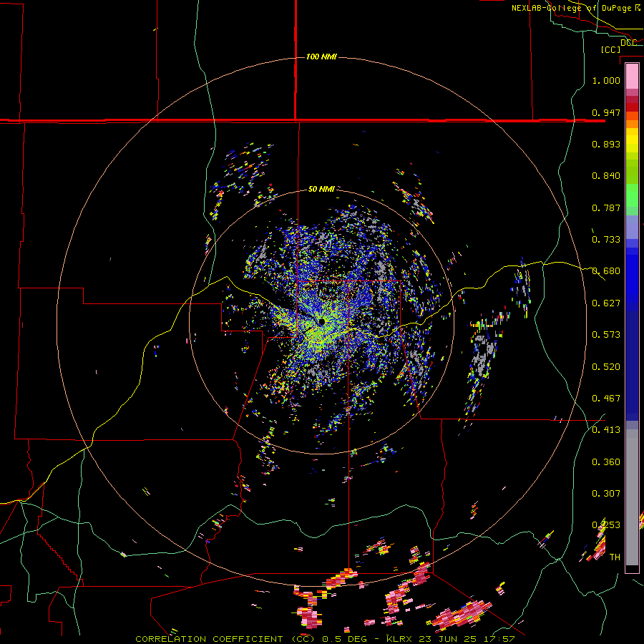Click the 0.307 color scale label
This screenshot has height=644, width=644.
click(x=606, y=494)
